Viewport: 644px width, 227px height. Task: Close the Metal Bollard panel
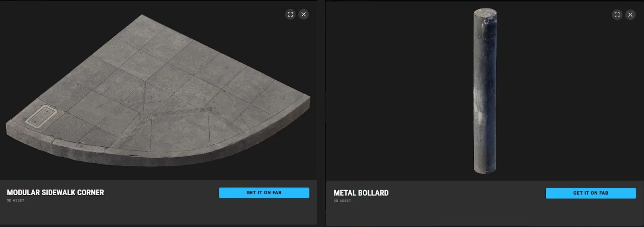click(x=630, y=15)
